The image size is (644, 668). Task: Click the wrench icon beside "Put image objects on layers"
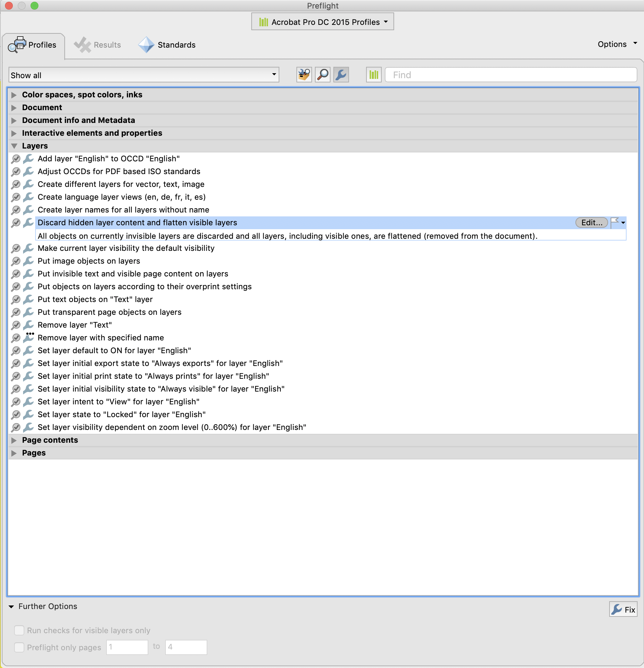coord(29,261)
